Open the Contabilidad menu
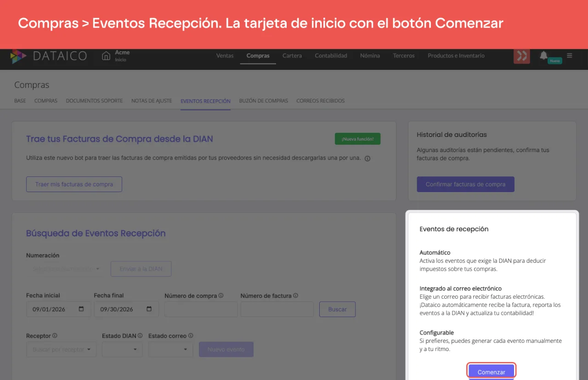Viewport: 588px width, 380px height. tap(331, 56)
